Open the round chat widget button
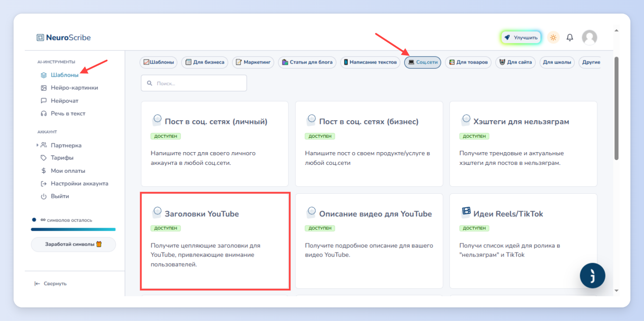Viewport: 644px width, 321px height. pos(592,276)
